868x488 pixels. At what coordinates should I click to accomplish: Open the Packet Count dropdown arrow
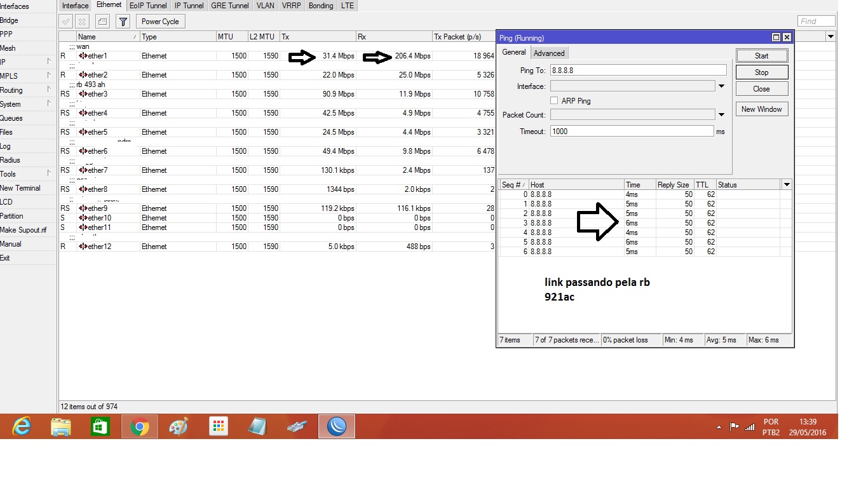(721, 115)
